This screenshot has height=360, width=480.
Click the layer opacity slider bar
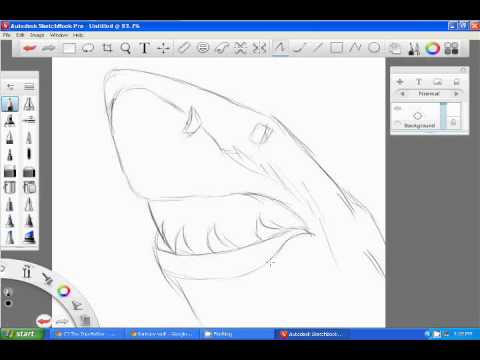click(x=443, y=115)
